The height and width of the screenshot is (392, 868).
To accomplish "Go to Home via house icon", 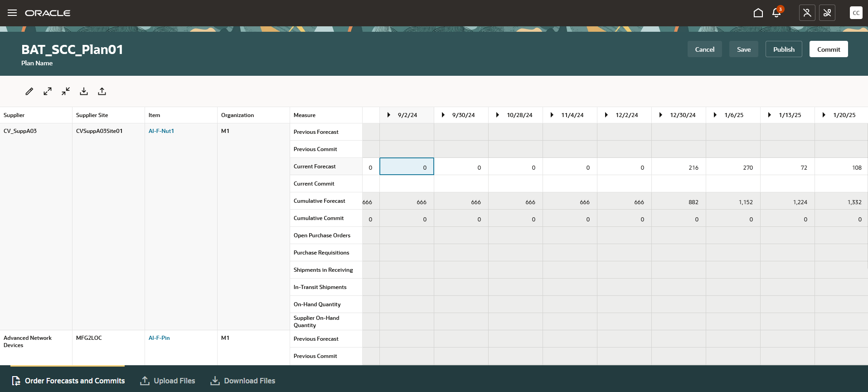I will [x=758, y=13].
